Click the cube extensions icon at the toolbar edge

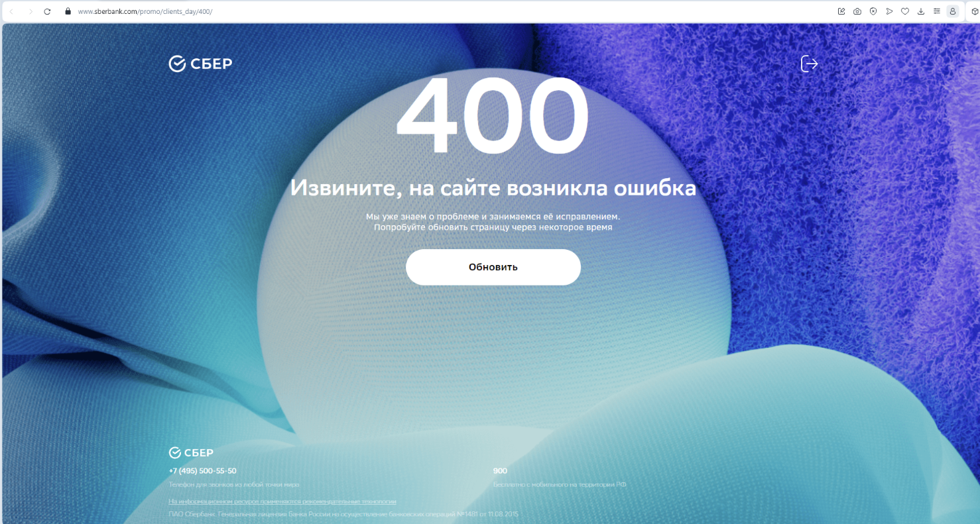pyautogui.click(x=976, y=11)
